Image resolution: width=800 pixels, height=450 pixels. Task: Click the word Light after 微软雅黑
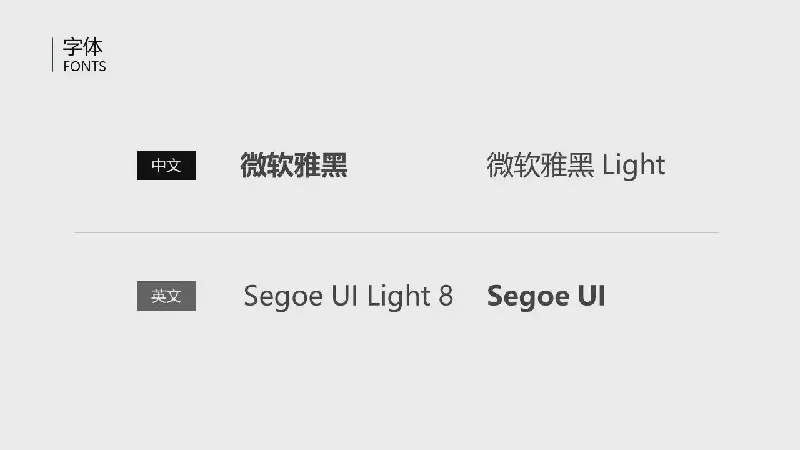click(x=634, y=165)
